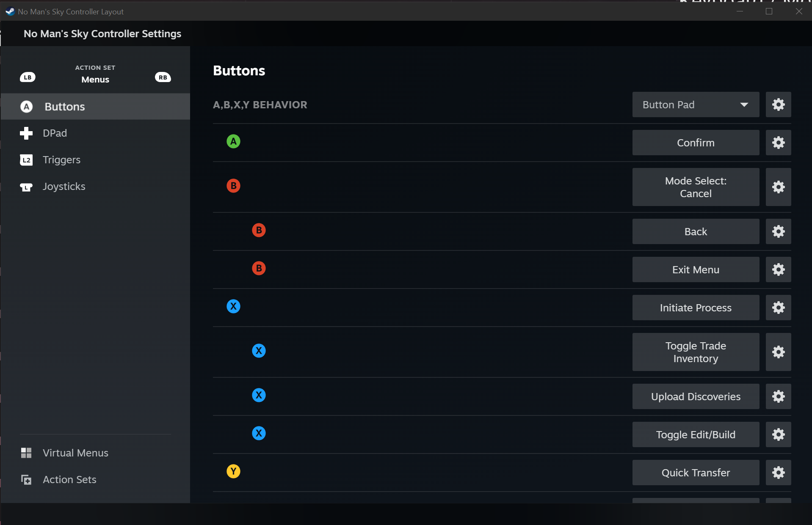Minimize the Controller Layout window
Viewport: 812px width, 525px height.
[x=740, y=11]
